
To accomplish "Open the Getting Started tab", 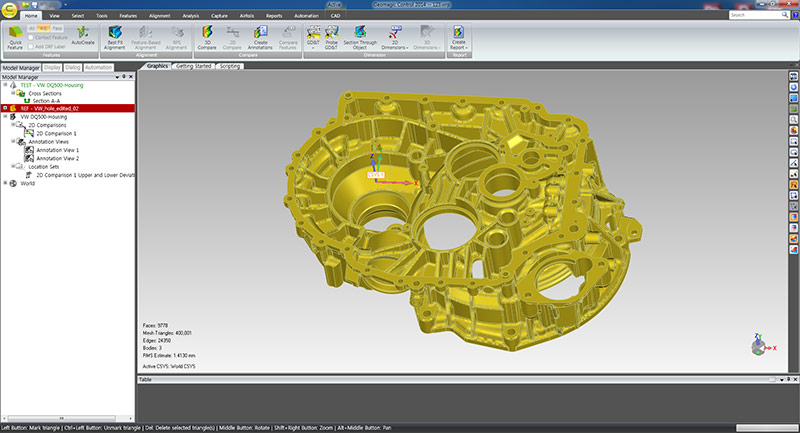I will click(x=193, y=65).
